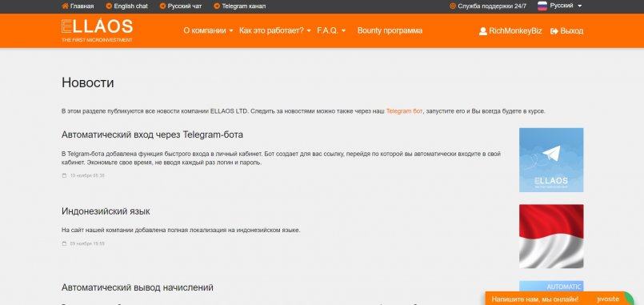Screen dimensions: 644x305
Task: Open the Напишите нам, мы онлайн! chat widget
Action: (559, 299)
